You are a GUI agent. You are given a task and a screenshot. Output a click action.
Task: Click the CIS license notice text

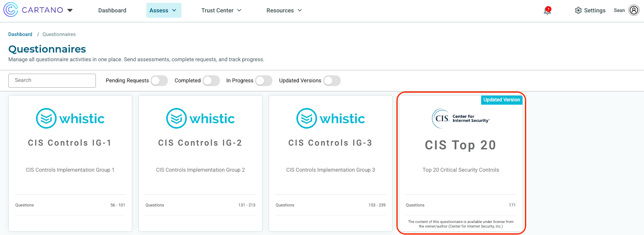pos(461,224)
